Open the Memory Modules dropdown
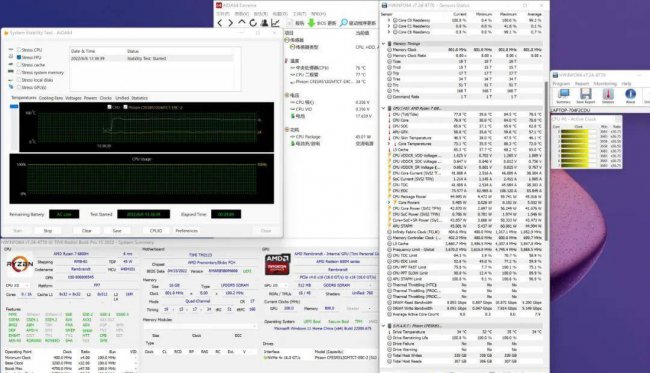This screenshot has width=650, height=373. (199, 327)
